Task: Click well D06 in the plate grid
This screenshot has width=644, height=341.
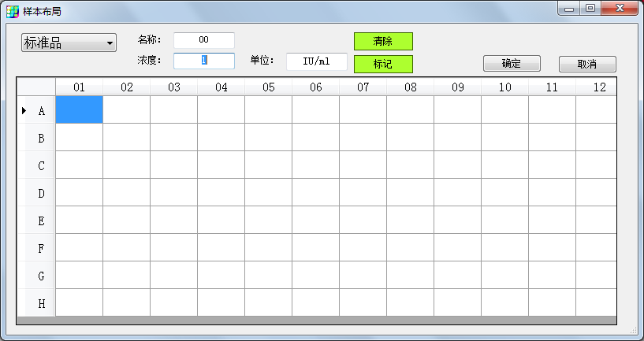Action: pos(316,192)
